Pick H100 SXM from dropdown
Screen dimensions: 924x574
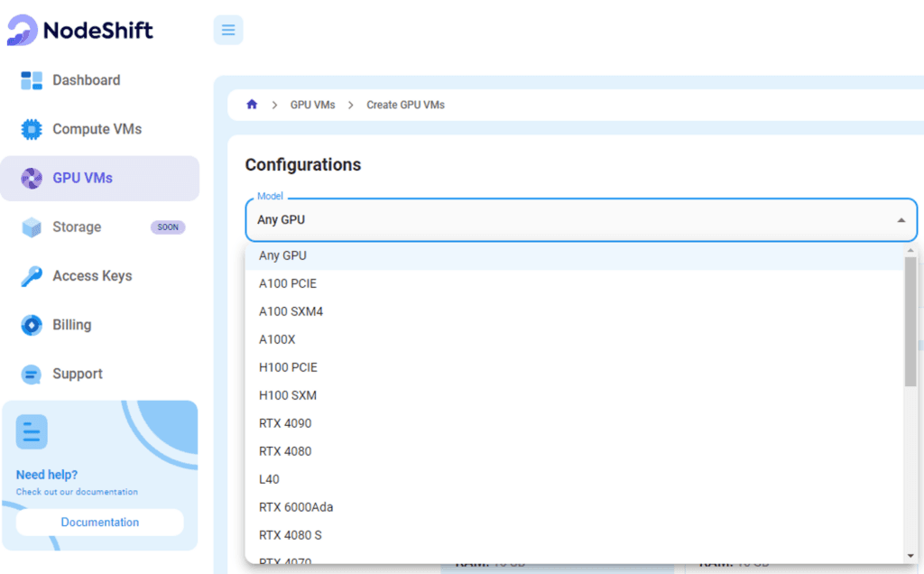pyautogui.click(x=575, y=395)
